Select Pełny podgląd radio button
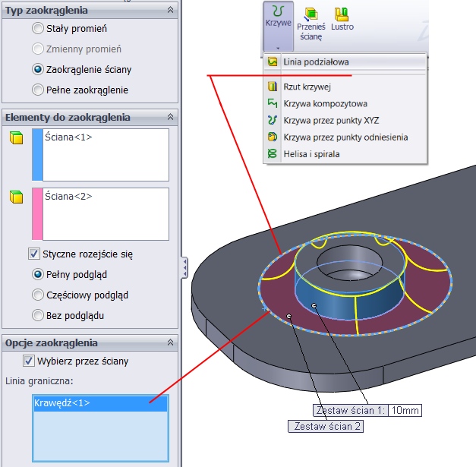The height and width of the screenshot is (467, 476). pos(38,274)
